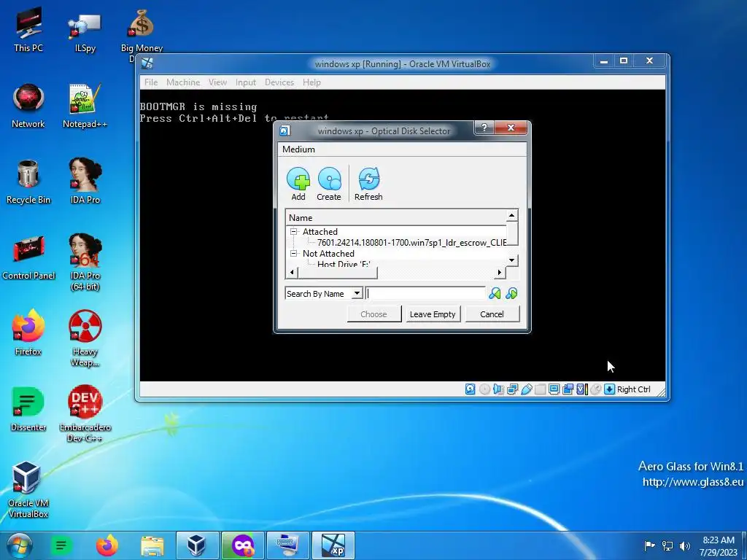This screenshot has height=560, width=747.
Task: Select the Host Drive 'E:' entry
Action: [344, 263]
